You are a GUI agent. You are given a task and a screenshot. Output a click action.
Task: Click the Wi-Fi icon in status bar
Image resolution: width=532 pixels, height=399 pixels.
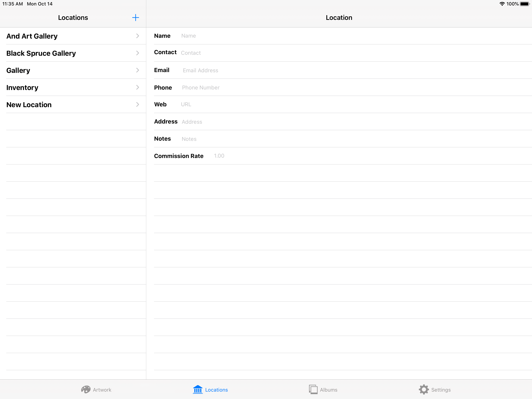point(502,4)
